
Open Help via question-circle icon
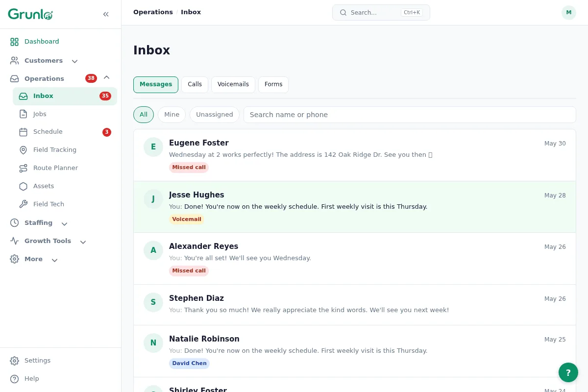(x=15, y=379)
